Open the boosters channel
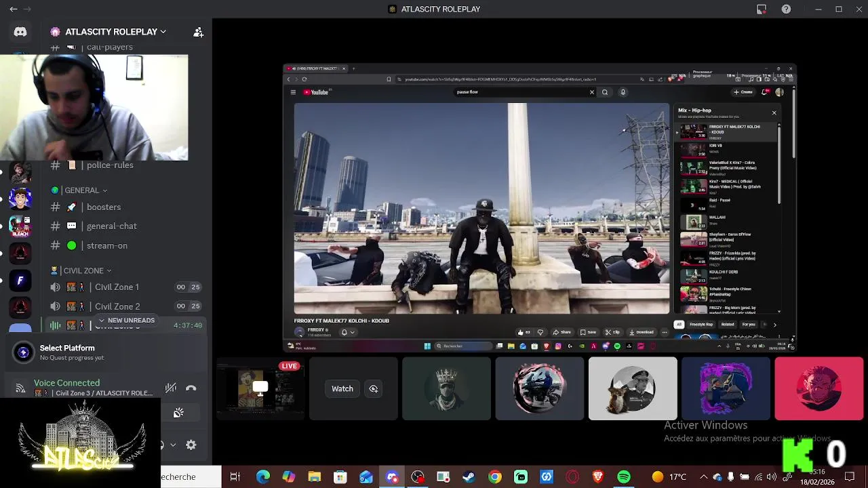This screenshot has height=488, width=868. coord(103,207)
